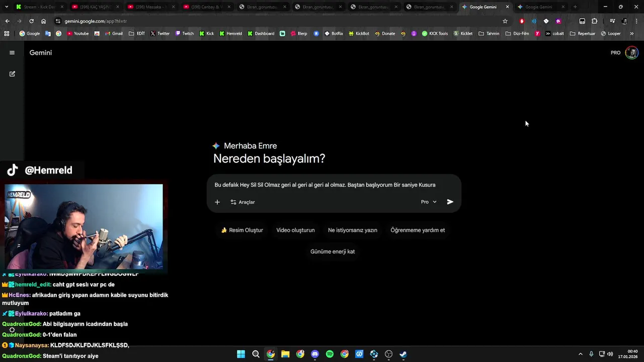Open the Google bookmark

(30, 34)
